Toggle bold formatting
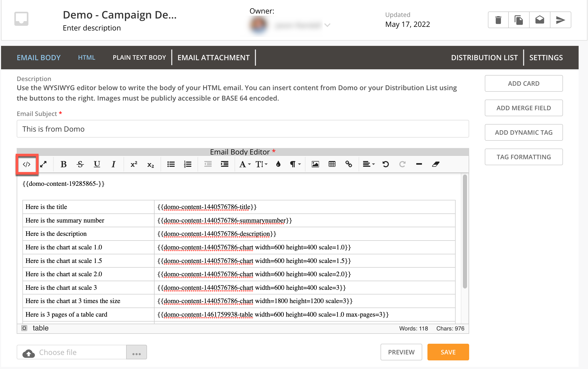The width and height of the screenshot is (588, 369). 63,164
